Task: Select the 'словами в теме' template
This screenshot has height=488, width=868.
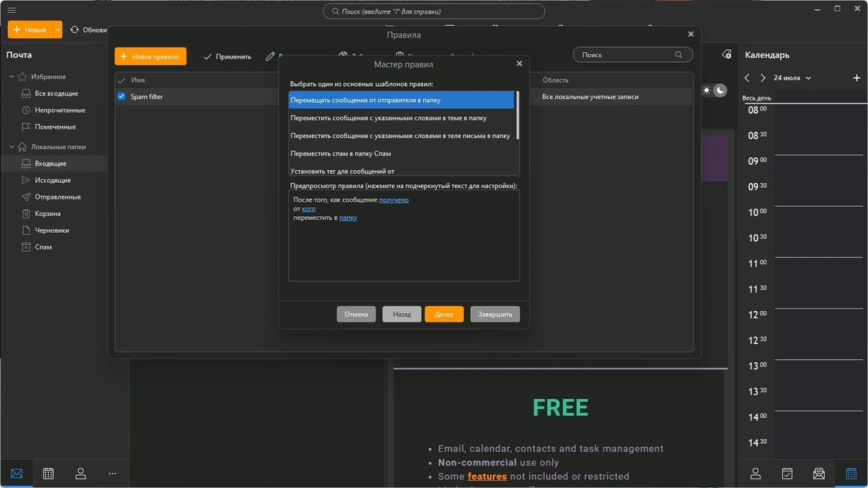Action: click(401, 118)
